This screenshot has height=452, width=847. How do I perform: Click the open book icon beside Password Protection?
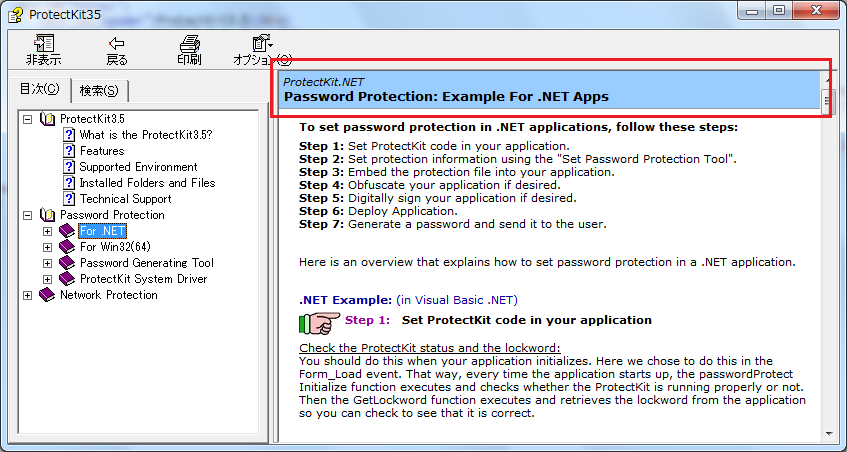(48, 215)
